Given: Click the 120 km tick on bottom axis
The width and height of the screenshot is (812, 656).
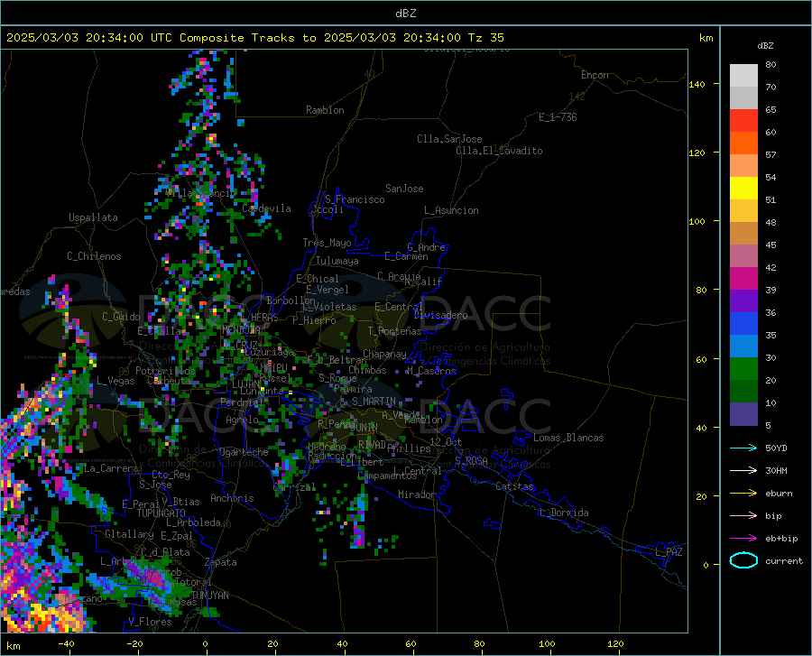Looking at the screenshot, I should point(615,643).
